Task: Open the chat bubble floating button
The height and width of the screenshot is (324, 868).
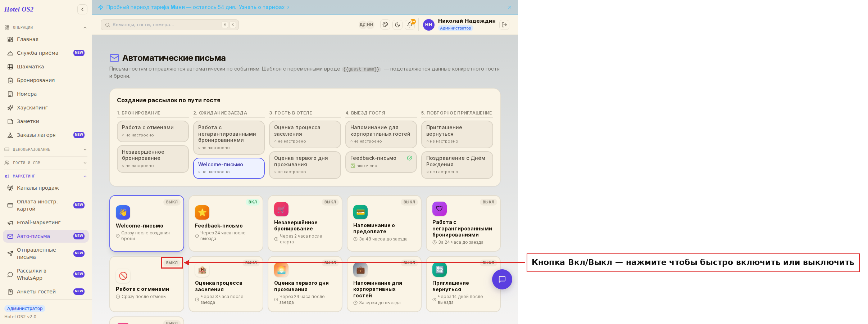Action: point(502,279)
